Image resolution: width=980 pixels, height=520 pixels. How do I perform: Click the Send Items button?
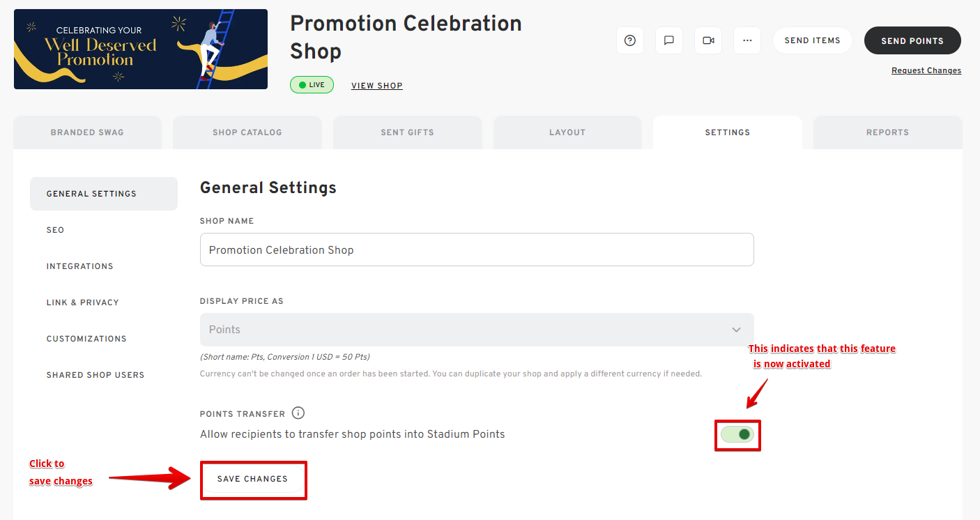click(813, 40)
